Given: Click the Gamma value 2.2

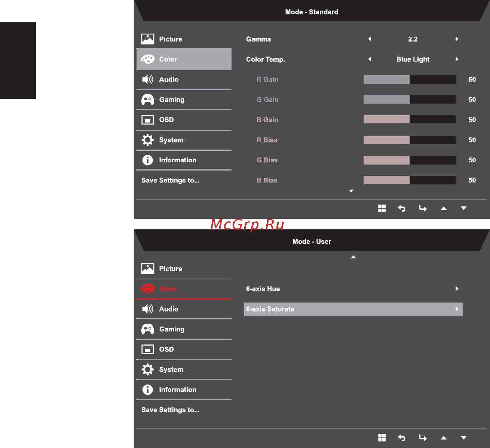Looking at the screenshot, I should tap(413, 39).
